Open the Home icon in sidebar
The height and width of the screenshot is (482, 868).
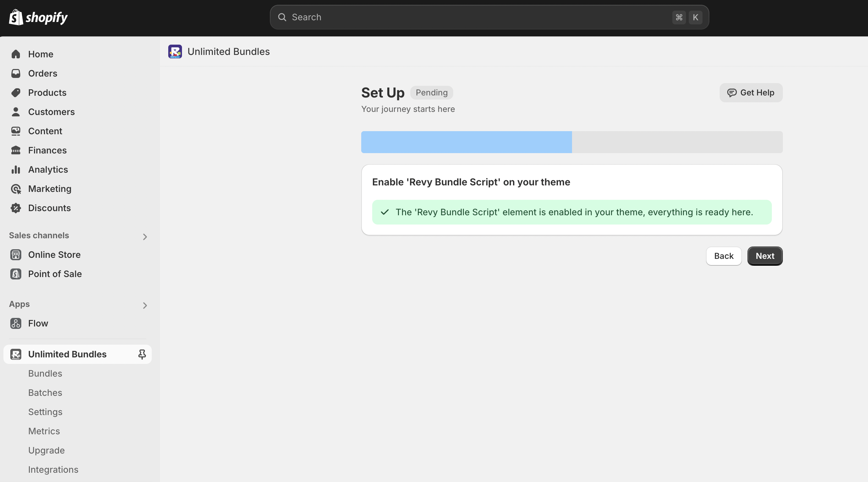pyautogui.click(x=16, y=54)
